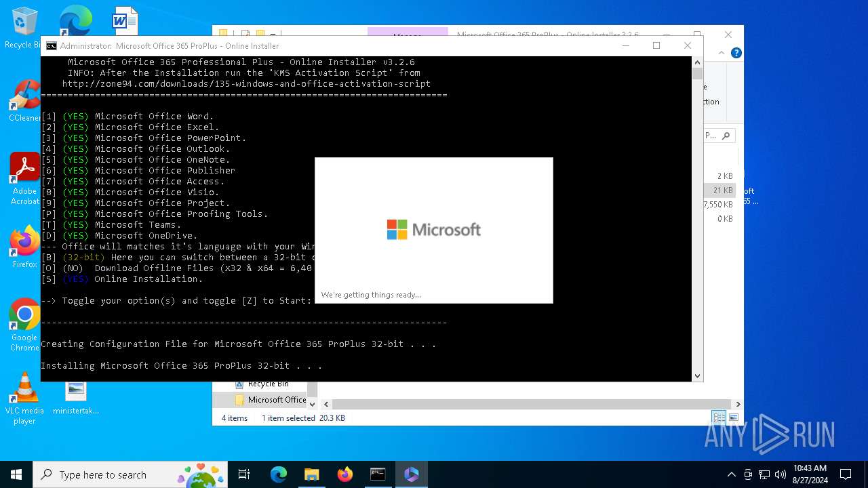
Task: Click the File Explorer search field magnifier
Action: pyautogui.click(x=726, y=136)
